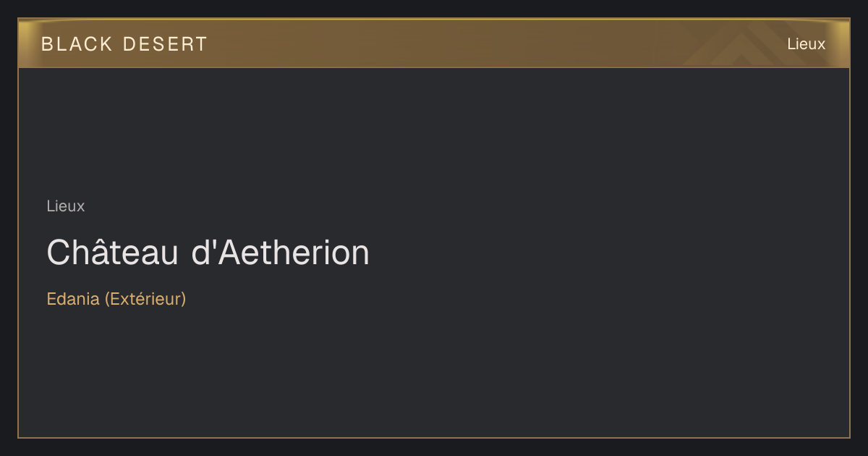Click the empty area above Lieux breadcrumb

[217, 130]
